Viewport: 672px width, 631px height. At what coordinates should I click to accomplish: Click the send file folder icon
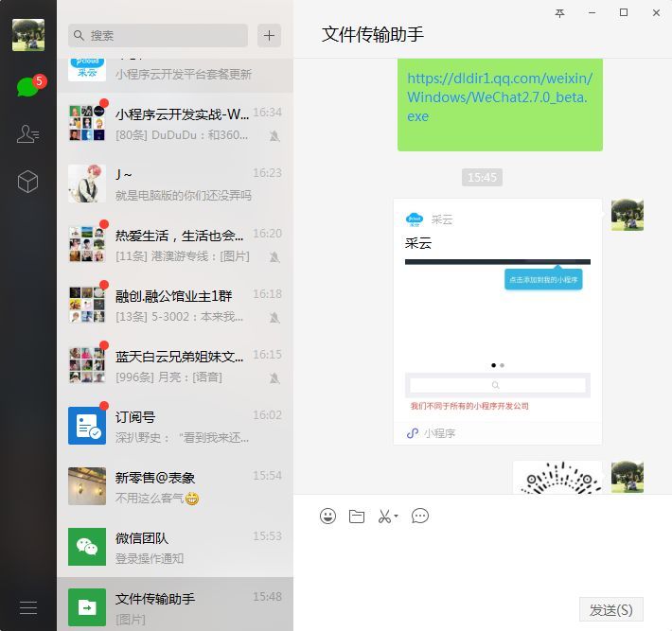tap(356, 516)
